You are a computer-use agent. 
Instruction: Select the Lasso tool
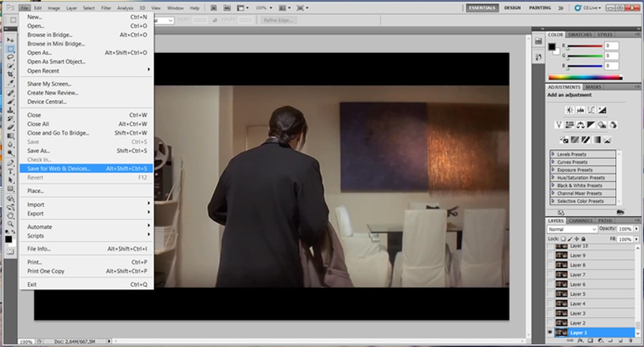coord(10,58)
